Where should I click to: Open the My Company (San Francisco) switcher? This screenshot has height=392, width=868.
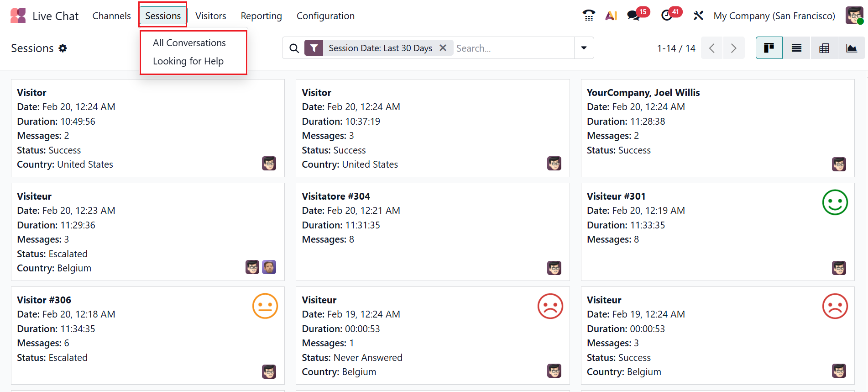tap(774, 16)
